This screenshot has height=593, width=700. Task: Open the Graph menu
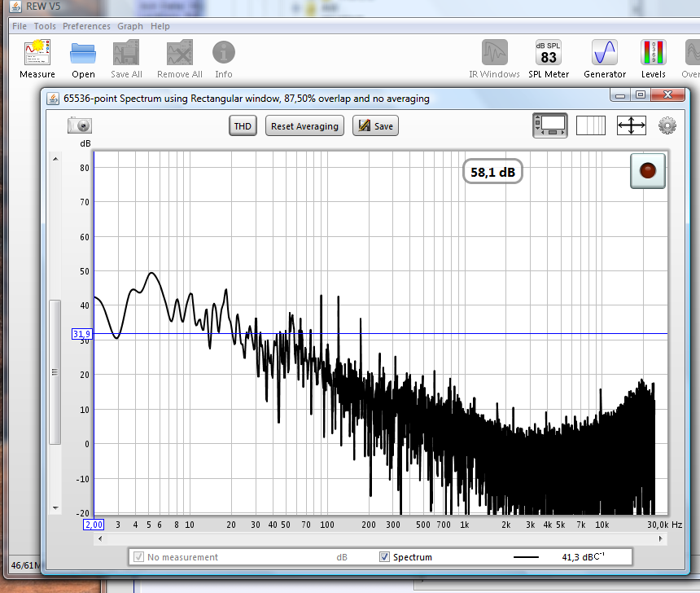130,26
